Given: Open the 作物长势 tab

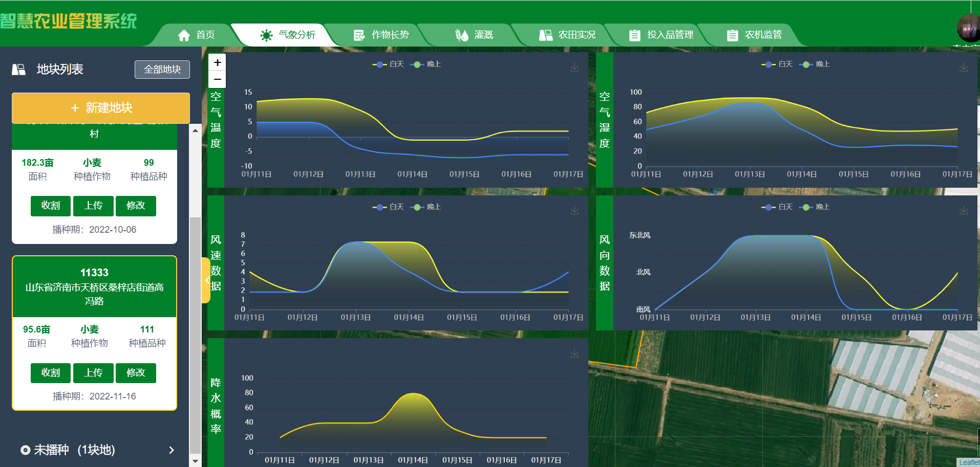Looking at the screenshot, I should point(381,35).
